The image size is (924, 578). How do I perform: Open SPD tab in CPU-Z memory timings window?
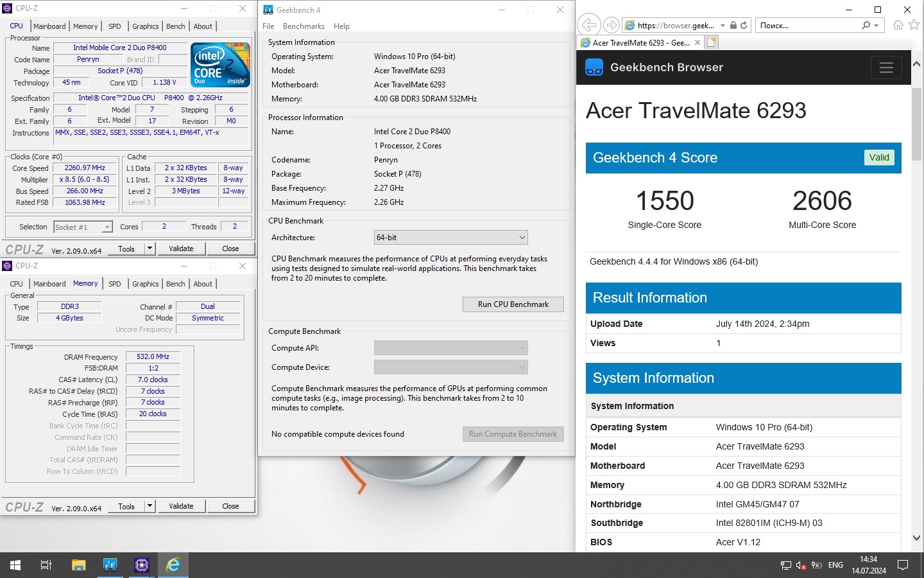(x=115, y=284)
